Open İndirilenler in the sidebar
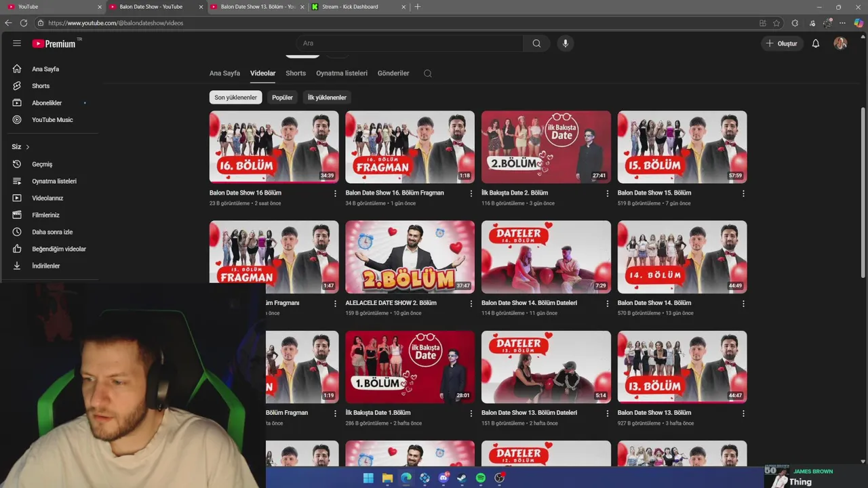This screenshot has height=488, width=868. (46, 266)
